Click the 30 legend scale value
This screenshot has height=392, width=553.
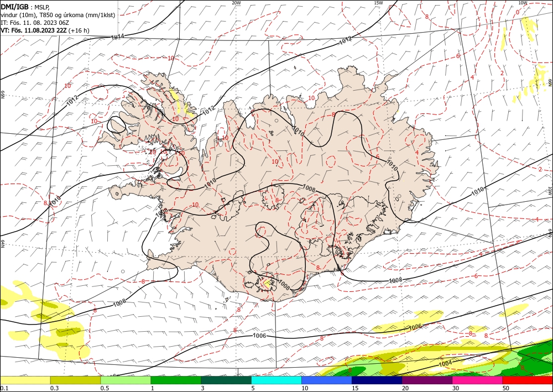pos(456,388)
